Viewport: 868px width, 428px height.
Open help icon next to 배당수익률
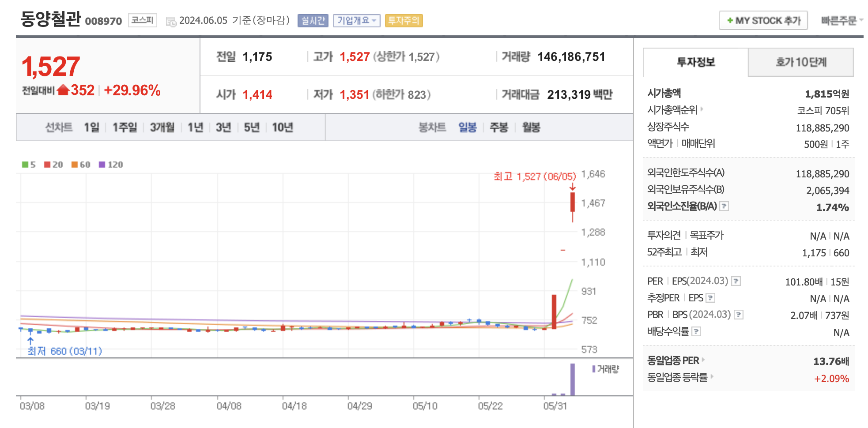[x=696, y=331]
